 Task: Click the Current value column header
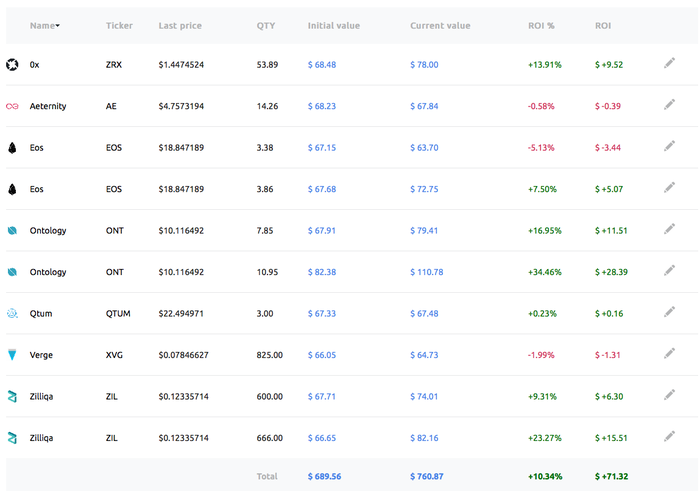(x=440, y=25)
